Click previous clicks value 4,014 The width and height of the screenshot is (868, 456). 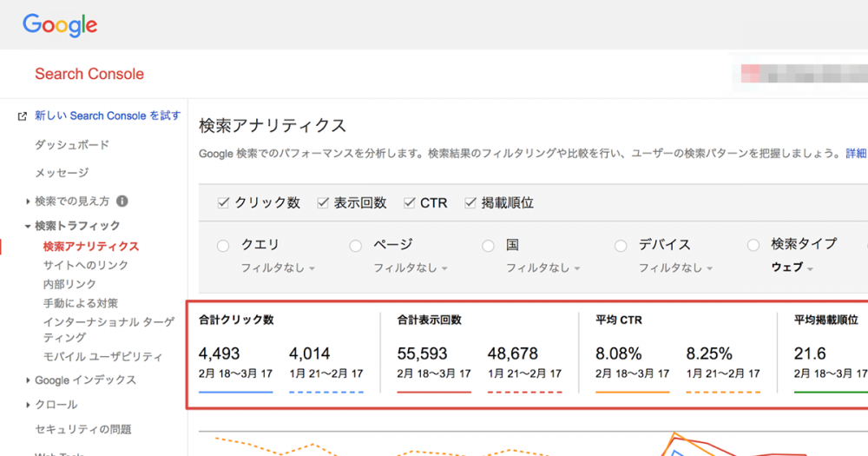click(x=310, y=354)
